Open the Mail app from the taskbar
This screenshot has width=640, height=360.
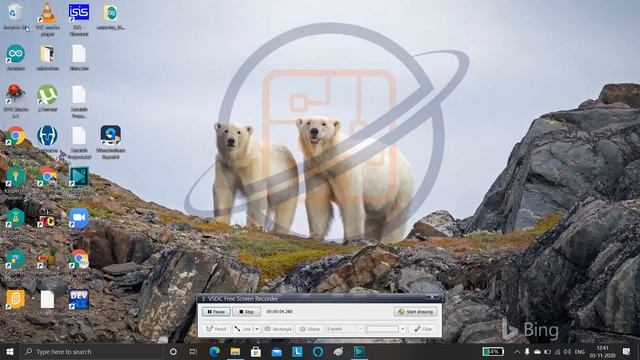[x=277, y=351]
